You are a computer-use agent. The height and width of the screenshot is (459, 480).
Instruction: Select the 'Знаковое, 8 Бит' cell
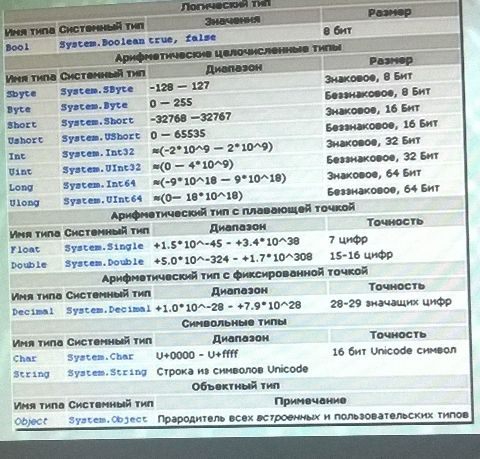point(368,78)
